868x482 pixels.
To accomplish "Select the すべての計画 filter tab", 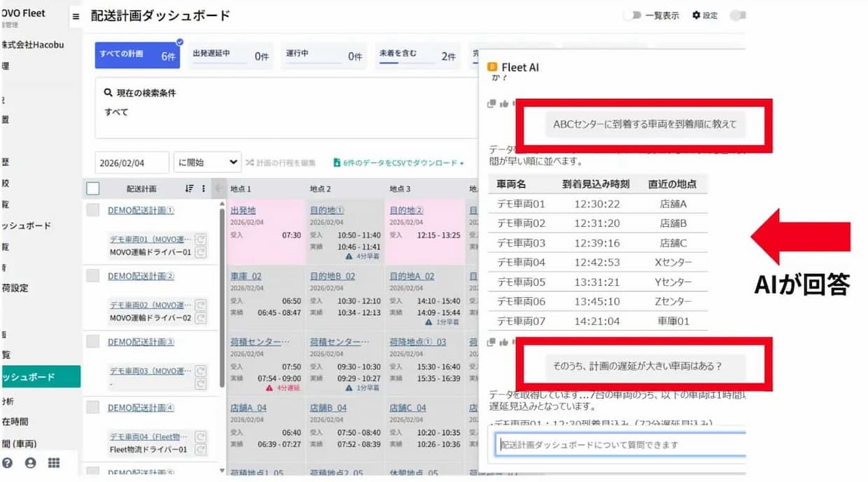I will (x=137, y=55).
